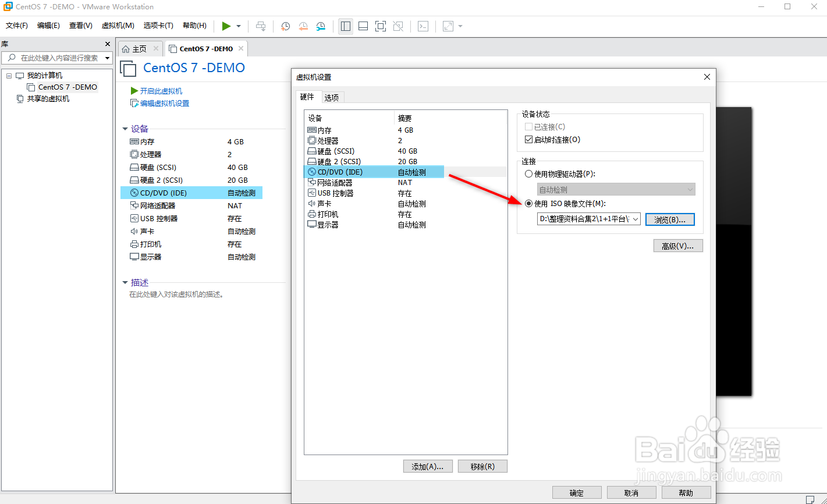
Task: Click the Unity mode icon
Action: pos(398,26)
